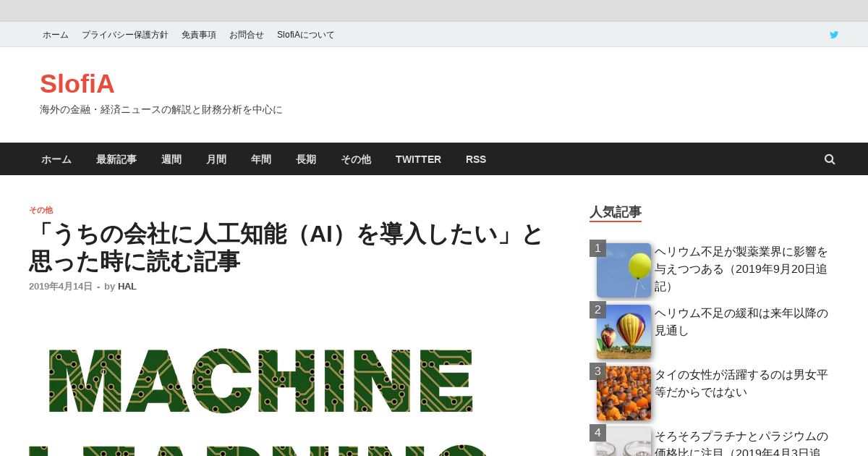This screenshot has width=868, height=456.
Task: Open 免責事項 page
Action: point(199,35)
